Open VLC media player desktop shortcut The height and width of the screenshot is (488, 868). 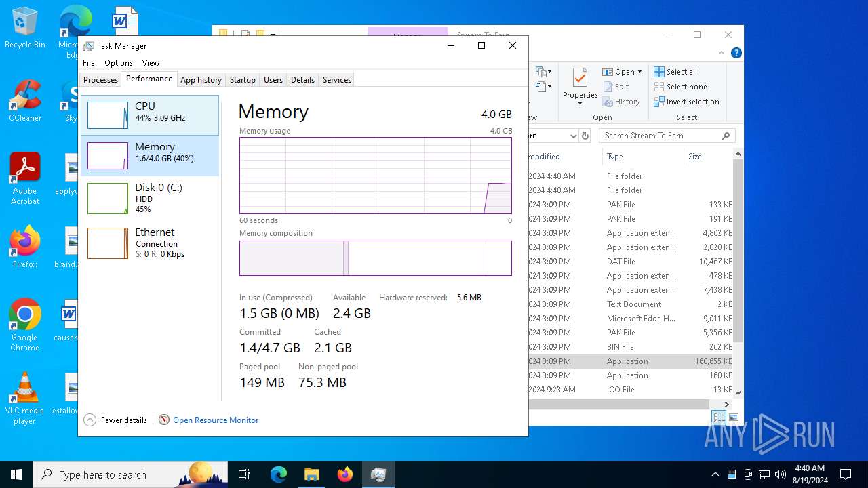click(x=25, y=399)
